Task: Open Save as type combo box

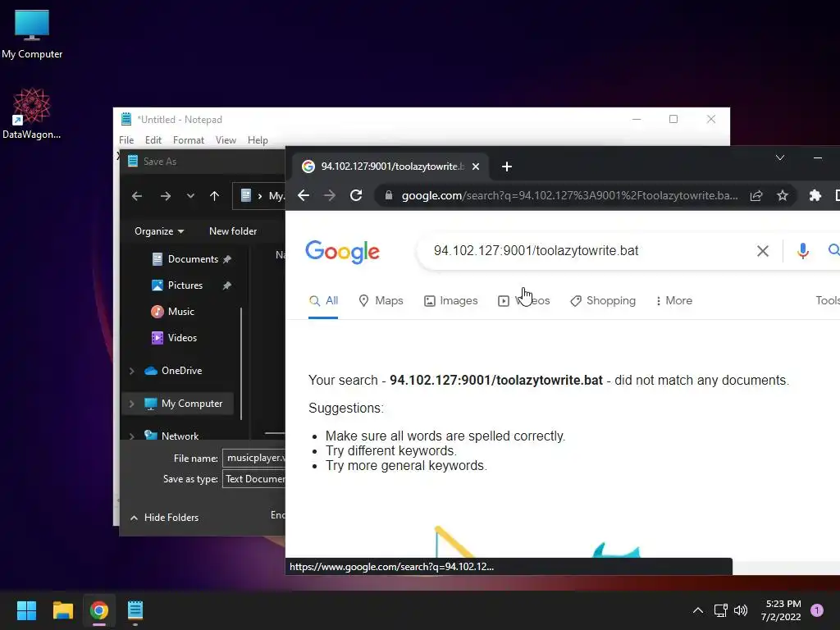Action: [x=254, y=479]
